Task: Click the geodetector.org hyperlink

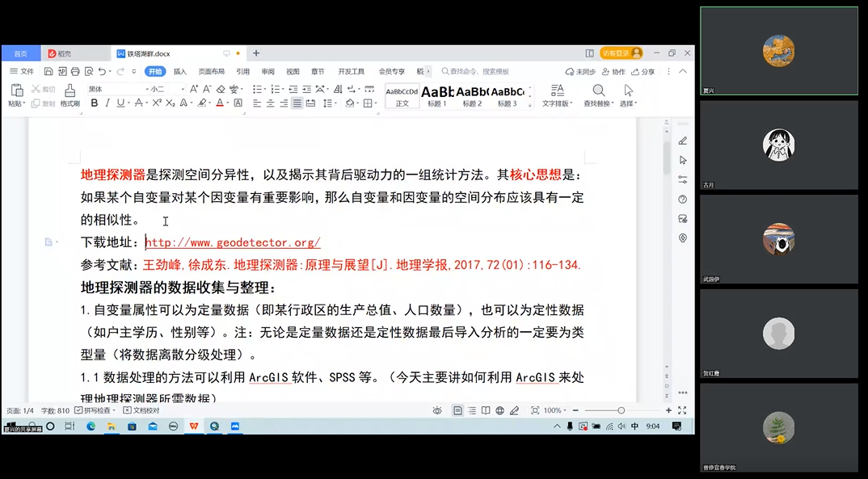Action: tap(234, 242)
